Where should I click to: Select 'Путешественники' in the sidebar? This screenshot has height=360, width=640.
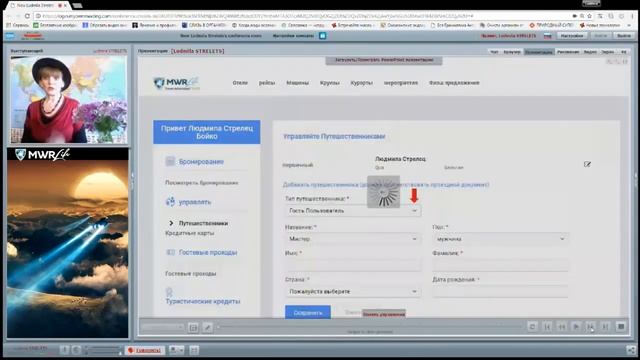point(203,223)
